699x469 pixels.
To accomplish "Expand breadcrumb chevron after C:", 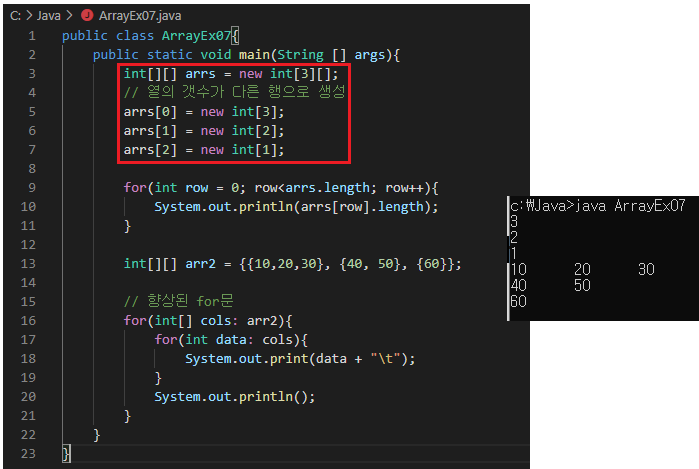I will pos(29,16).
